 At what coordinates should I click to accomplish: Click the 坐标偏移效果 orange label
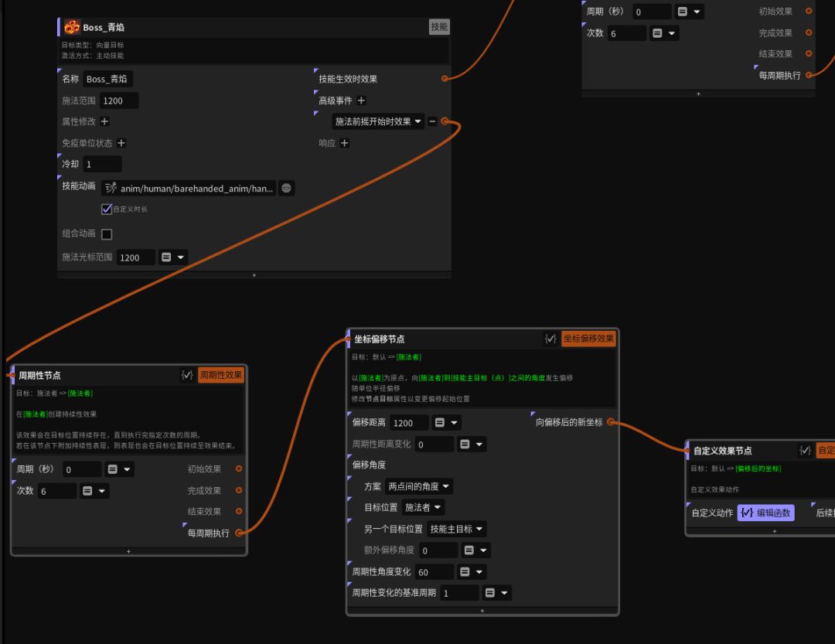point(588,339)
